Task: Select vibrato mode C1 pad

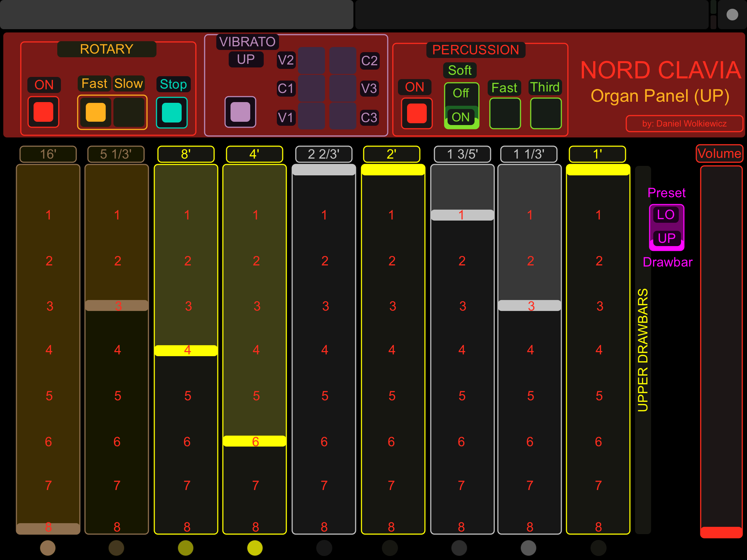Action: (311, 88)
